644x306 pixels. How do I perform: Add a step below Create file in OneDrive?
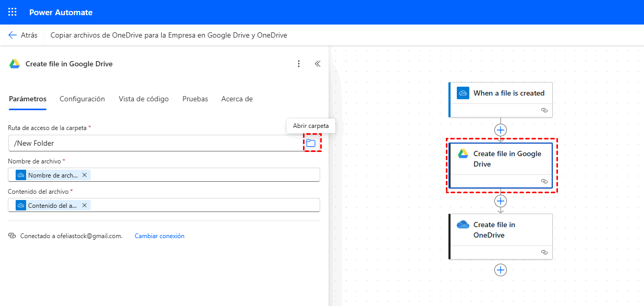pos(501,269)
